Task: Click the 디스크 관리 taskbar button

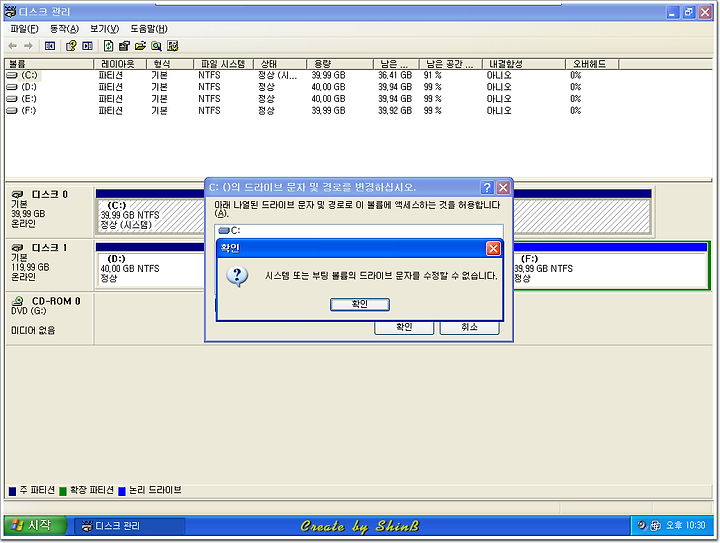Action: coord(129,526)
